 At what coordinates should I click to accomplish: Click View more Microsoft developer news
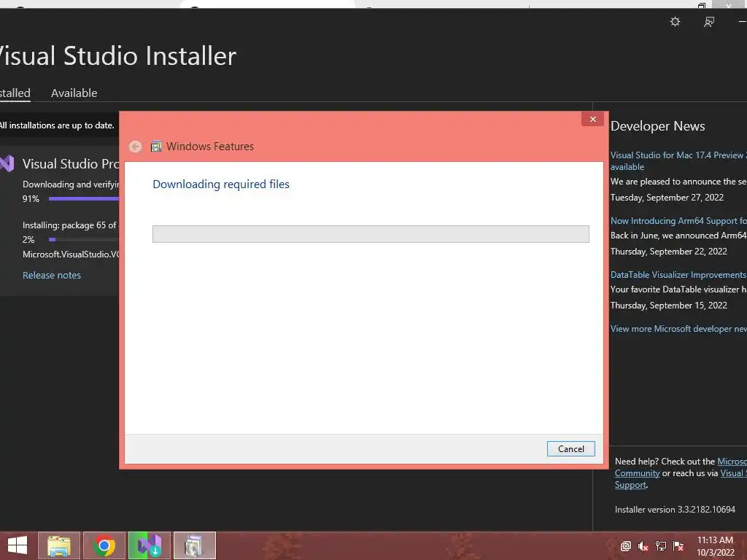[678, 329]
